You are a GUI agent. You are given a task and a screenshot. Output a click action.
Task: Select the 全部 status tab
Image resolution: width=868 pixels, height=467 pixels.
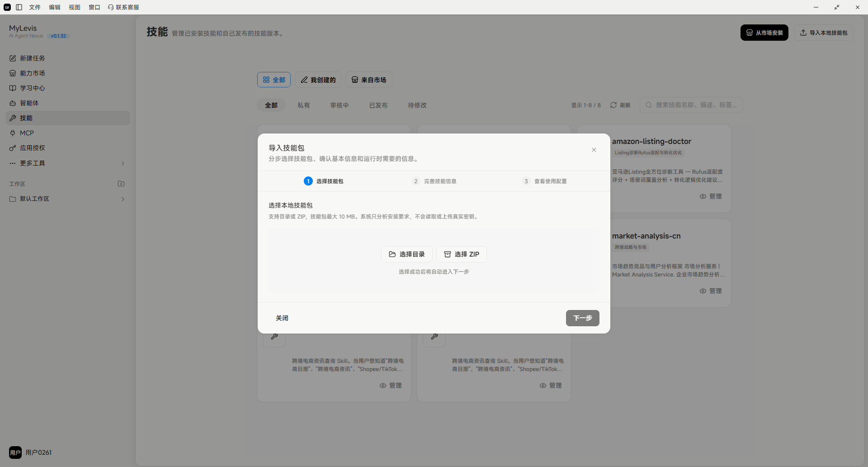pyautogui.click(x=271, y=105)
